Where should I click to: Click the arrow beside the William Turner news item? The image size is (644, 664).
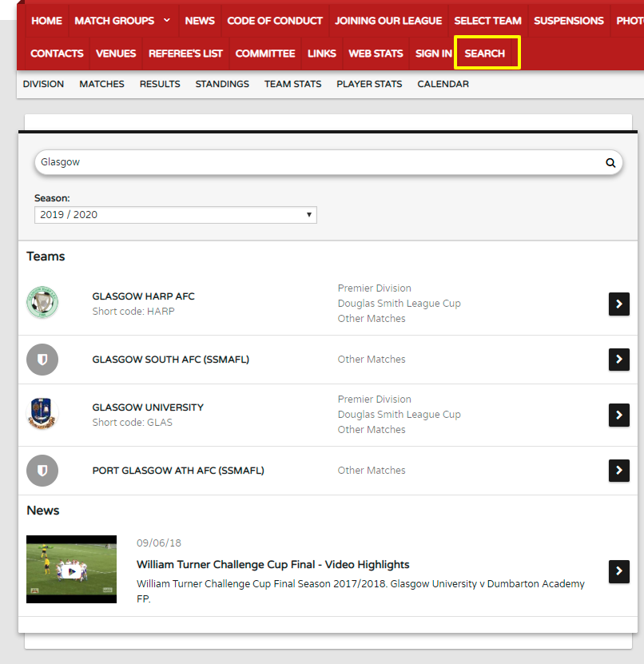619,571
